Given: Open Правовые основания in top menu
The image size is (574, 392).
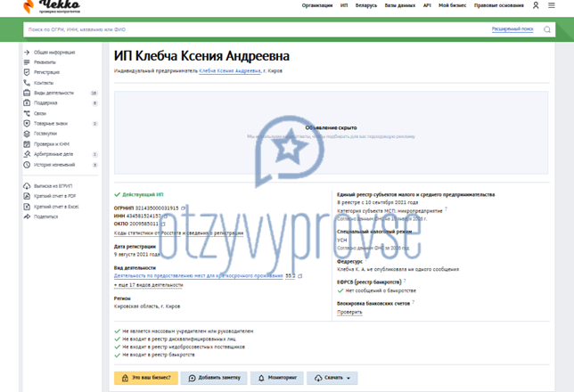Looking at the screenshot, I should tap(498, 5).
